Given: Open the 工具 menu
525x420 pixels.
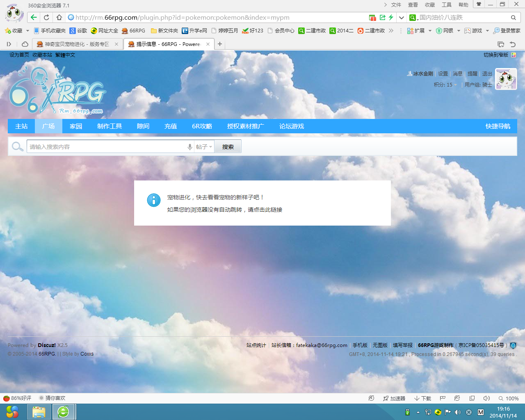Looking at the screenshot, I should click(446, 5).
